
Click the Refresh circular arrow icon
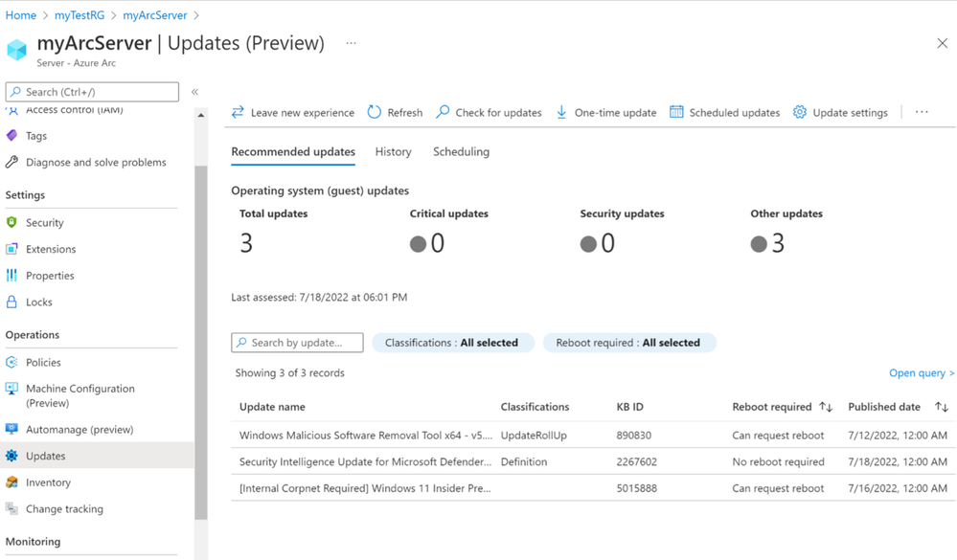pos(375,112)
